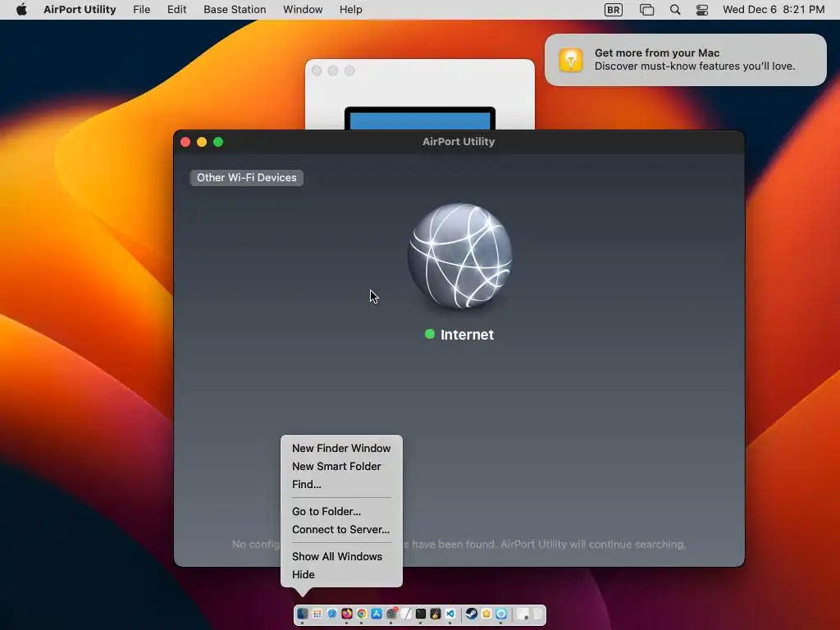
Task: Open the Help menu
Action: pos(351,10)
